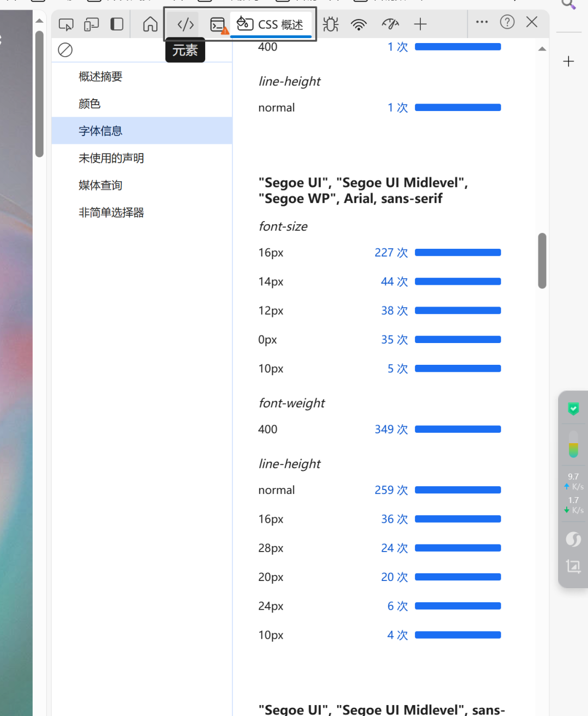Open the Console tool with warning badge
The width and height of the screenshot is (588, 716).
pyautogui.click(x=218, y=25)
